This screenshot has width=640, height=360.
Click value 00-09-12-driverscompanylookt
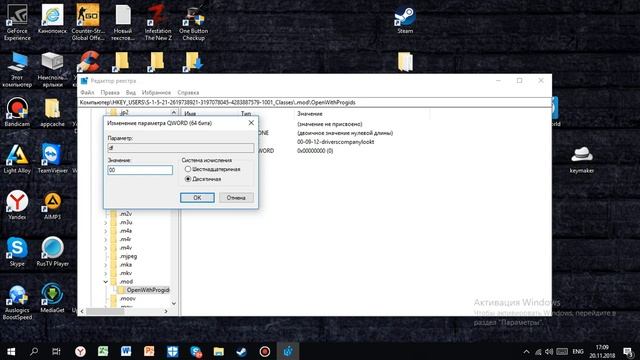tap(336, 142)
